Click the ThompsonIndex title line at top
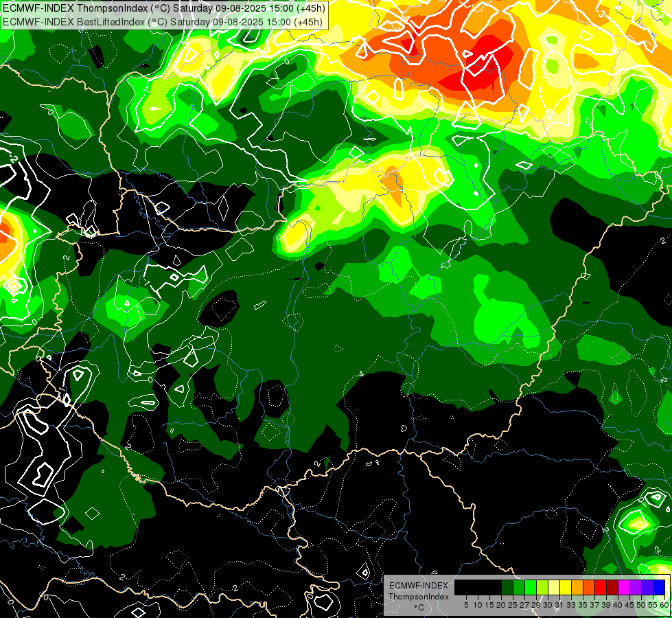Image resolution: width=672 pixels, height=618 pixels. click(x=164, y=8)
